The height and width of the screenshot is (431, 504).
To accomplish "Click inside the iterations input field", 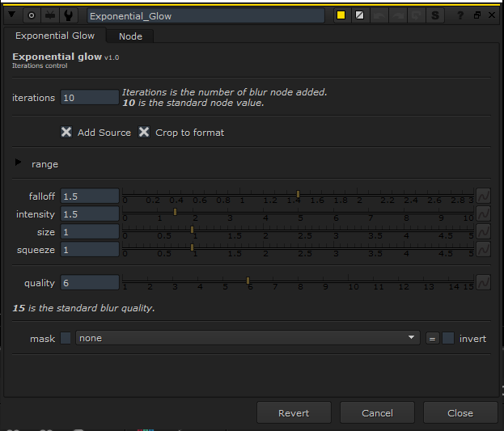I will tap(89, 98).
